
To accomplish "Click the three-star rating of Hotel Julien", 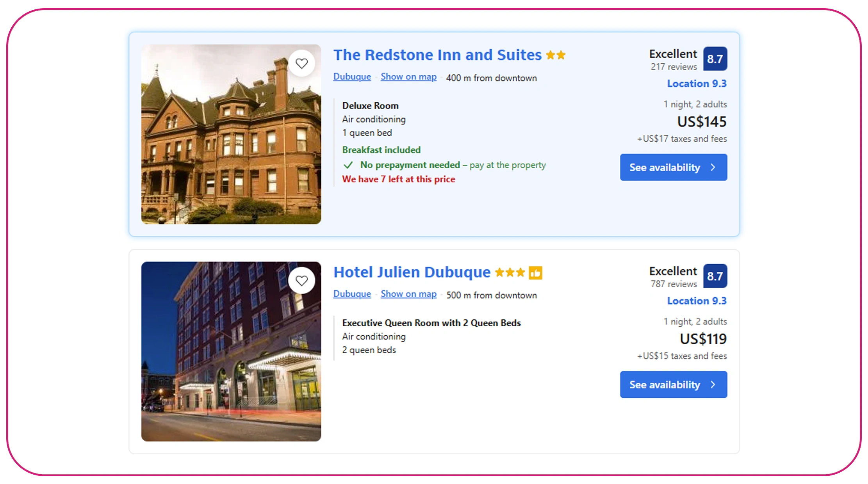I will (510, 272).
